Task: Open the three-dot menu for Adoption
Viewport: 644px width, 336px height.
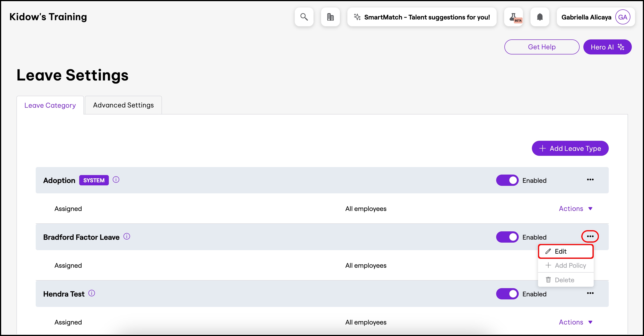Action: tap(590, 180)
